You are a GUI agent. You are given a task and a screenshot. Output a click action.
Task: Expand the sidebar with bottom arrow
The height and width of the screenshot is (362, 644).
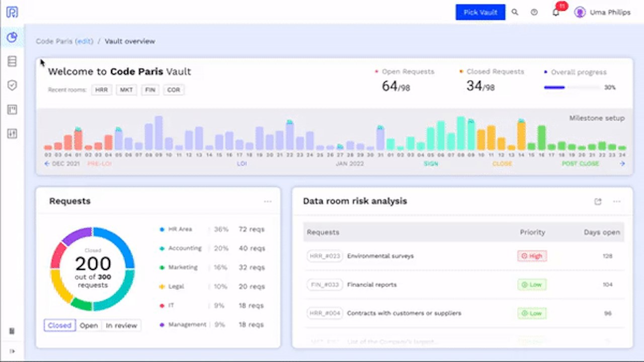(x=12, y=351)
